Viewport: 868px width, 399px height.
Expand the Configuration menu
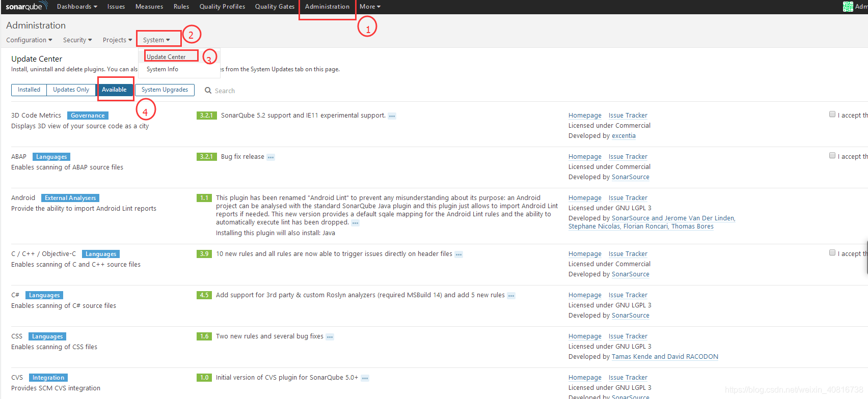pos(29,40)
